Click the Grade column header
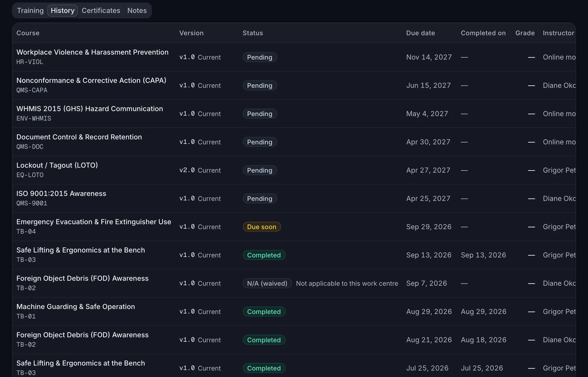Viewport: 588px width, 377px height. 525,33
